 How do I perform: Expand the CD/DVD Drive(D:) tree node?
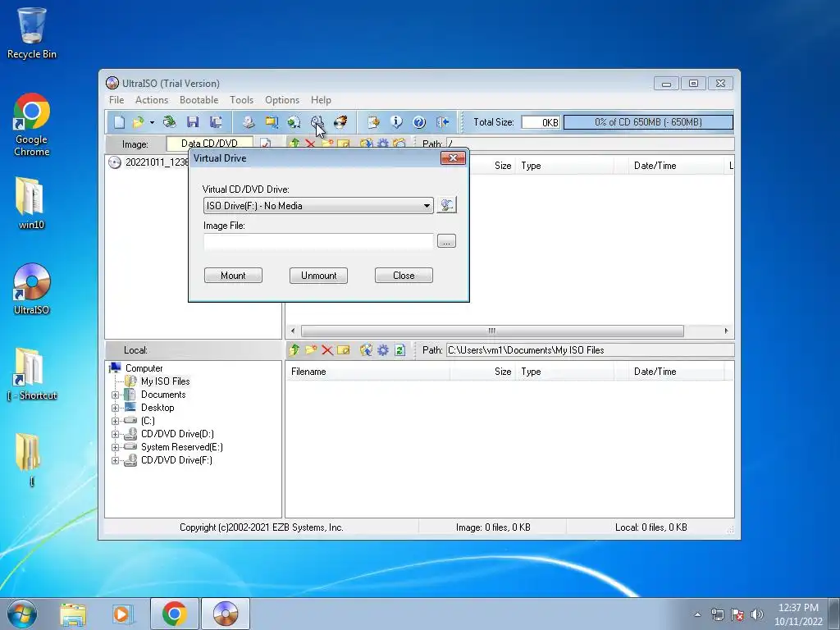pos(115,435)
